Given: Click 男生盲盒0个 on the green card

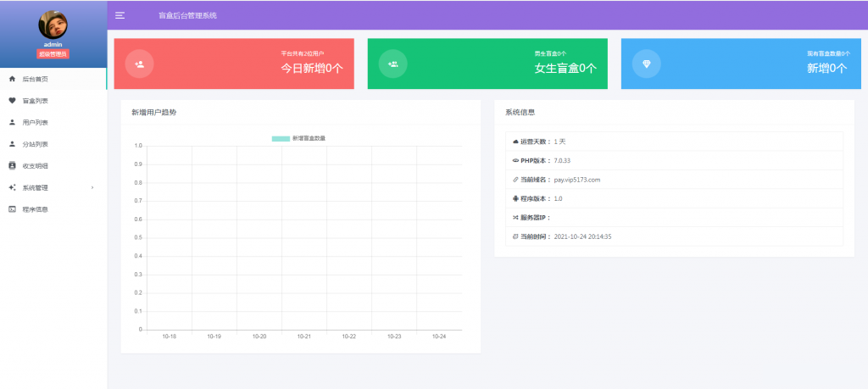Looking at the screenshot, I should click(550, 53).
